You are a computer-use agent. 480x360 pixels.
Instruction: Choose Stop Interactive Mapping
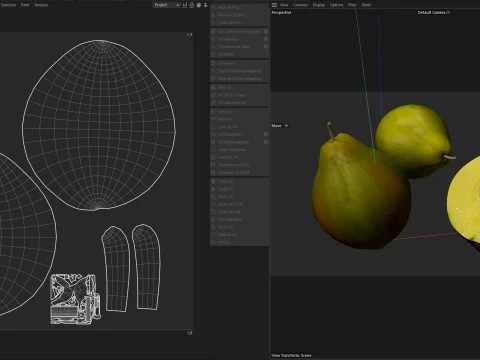239,79
